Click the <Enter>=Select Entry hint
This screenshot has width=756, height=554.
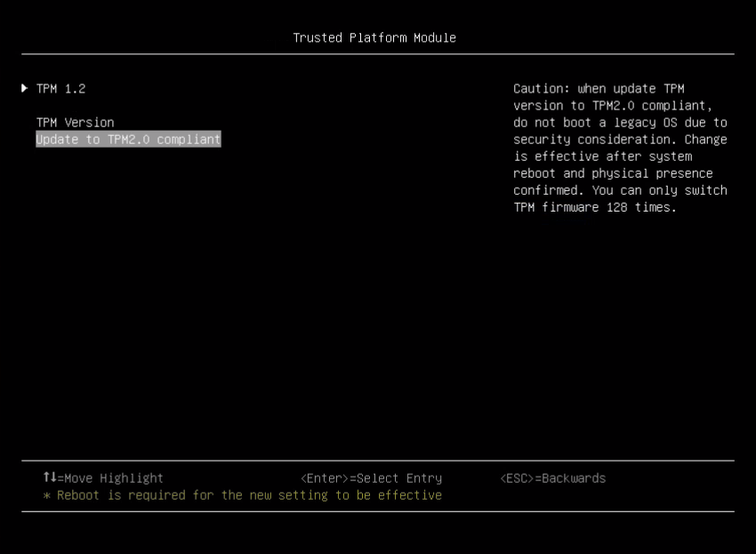tap(371, 478)
